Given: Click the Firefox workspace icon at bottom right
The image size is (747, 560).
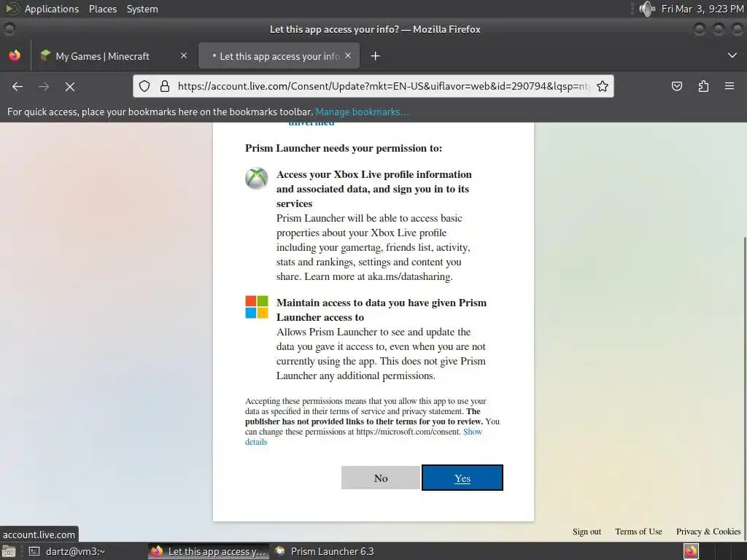Looking at the screenshot, I should pyautogui.click(x=692, y=551).
